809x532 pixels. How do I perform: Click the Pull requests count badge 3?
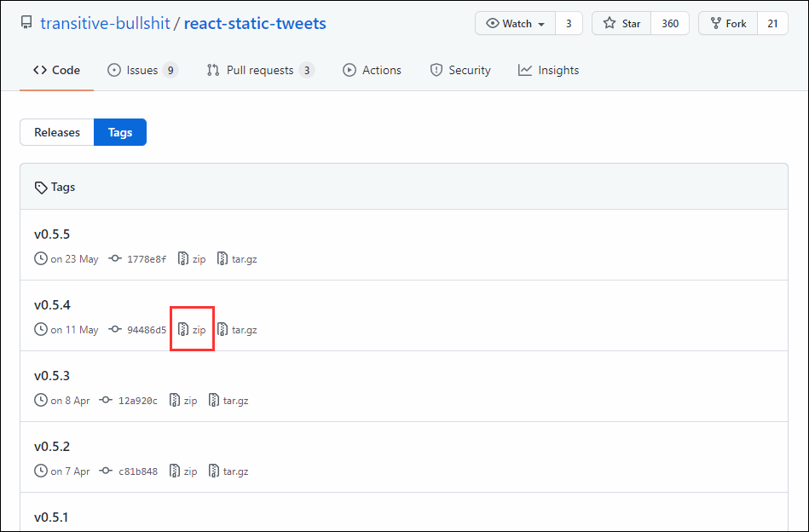[307, 70]
